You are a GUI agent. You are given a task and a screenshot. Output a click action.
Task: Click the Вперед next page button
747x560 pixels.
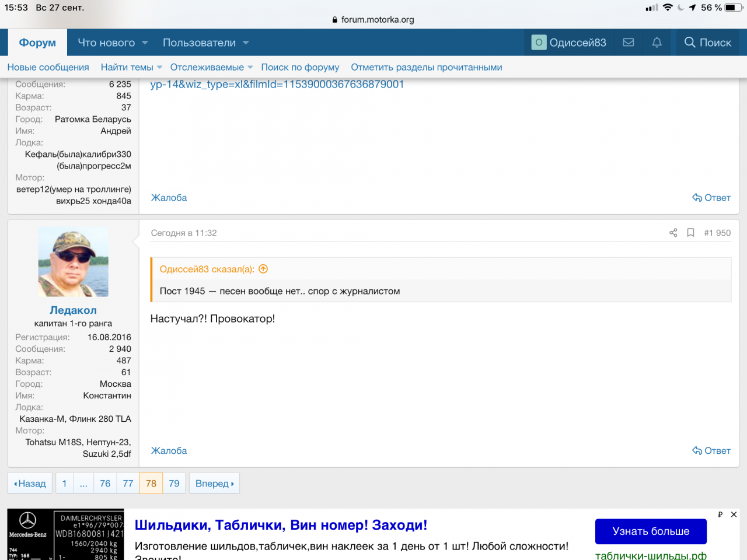tap(214, 483)
